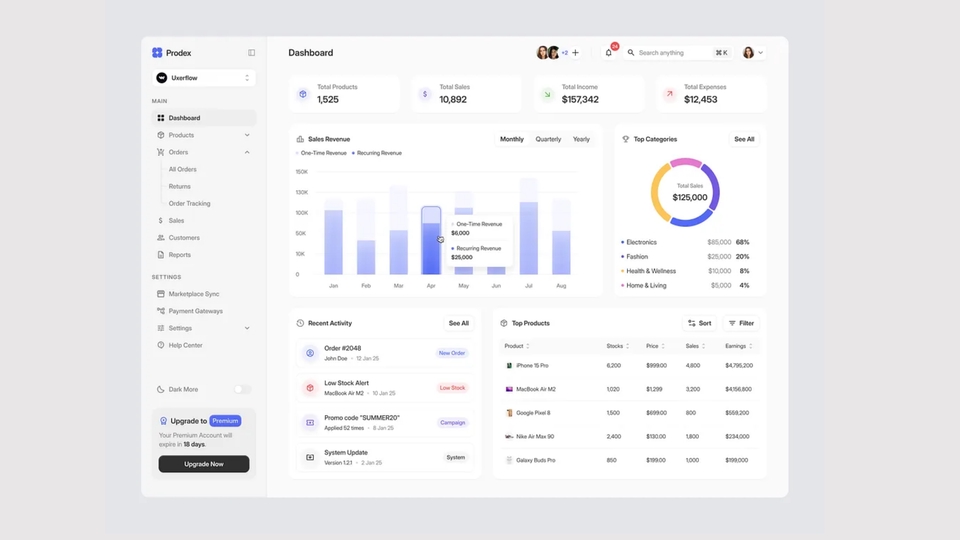Click the plus icon to add member
This screenshot has height=540, width=960.
[x=575, y=53]
